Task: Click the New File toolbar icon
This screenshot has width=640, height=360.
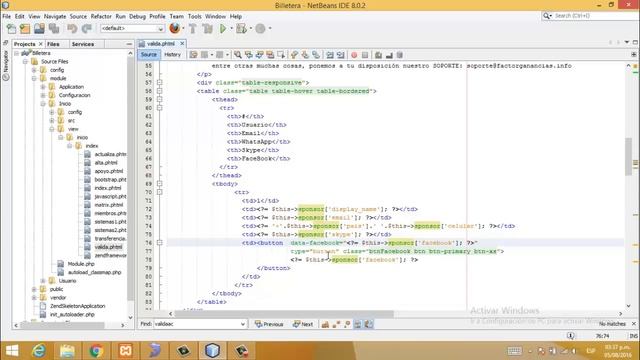Action: [11, 29]
